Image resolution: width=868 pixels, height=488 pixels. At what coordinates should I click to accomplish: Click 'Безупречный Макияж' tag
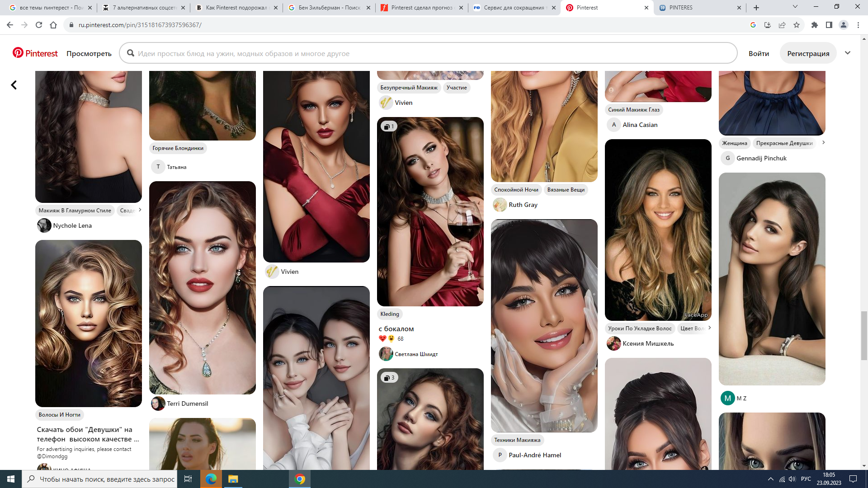point(409,88)
